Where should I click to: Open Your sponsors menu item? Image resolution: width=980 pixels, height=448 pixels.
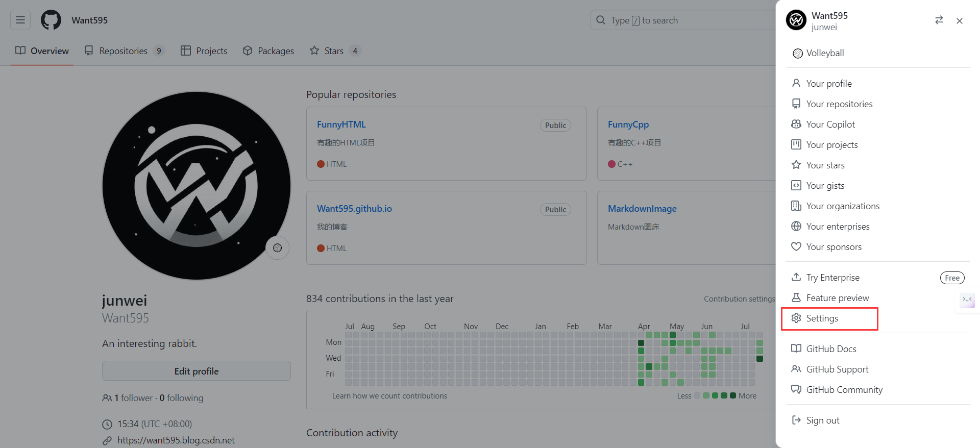pyautogui.click(x=878, y=246)
